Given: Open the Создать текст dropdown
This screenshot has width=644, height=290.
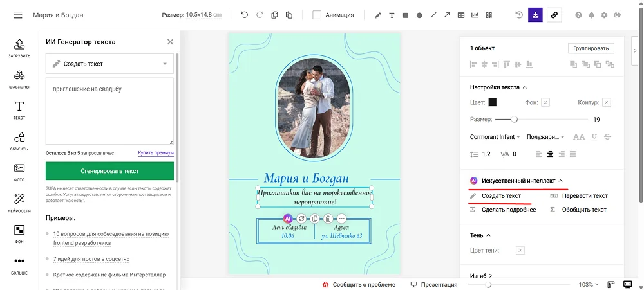Looking at the screenshot, I should pyautogui.click(x=109, y=64).
